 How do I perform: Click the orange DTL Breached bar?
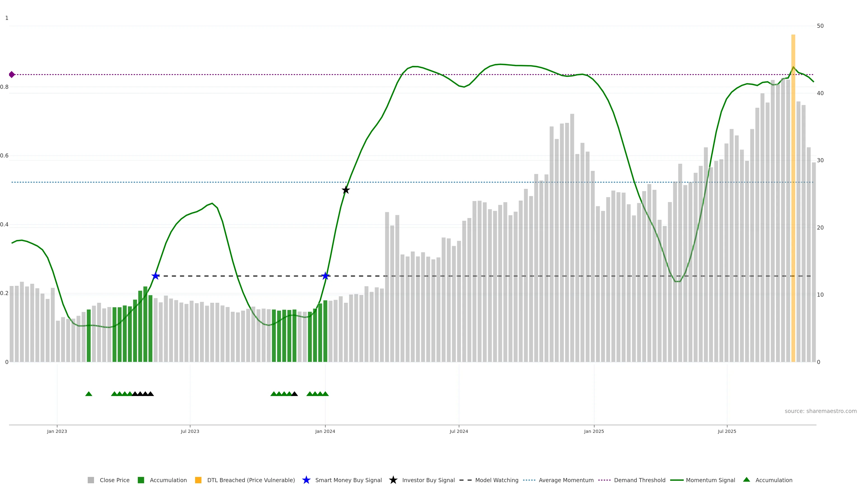(x=793, y=202)
